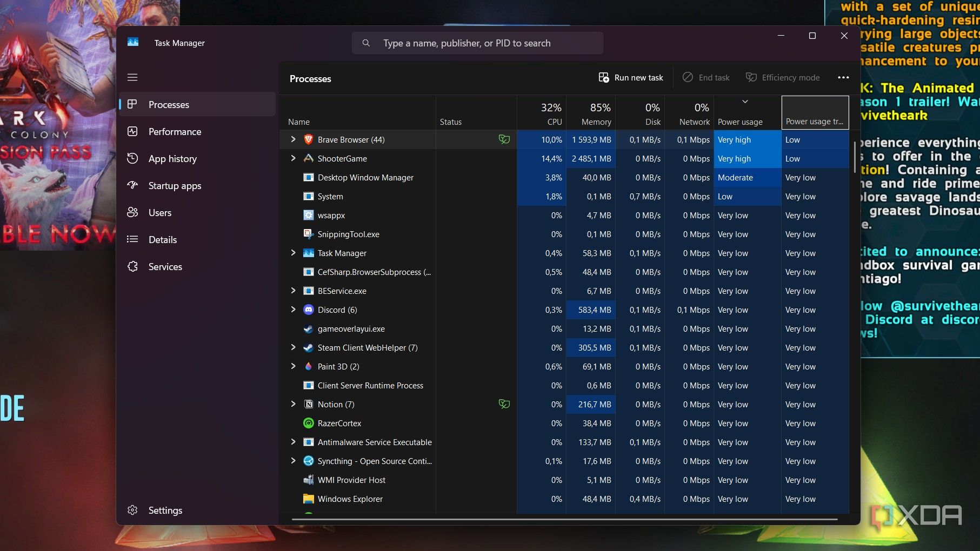This screenshot has width=980, height=551.
Task: Expand the BEService.exe process group
Action: coord(293,291)
